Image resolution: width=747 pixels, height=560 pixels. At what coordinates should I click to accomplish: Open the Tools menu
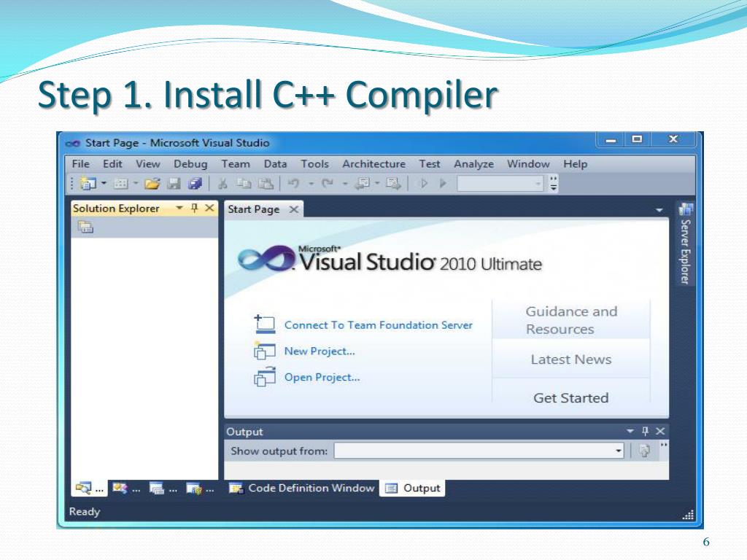314,164
